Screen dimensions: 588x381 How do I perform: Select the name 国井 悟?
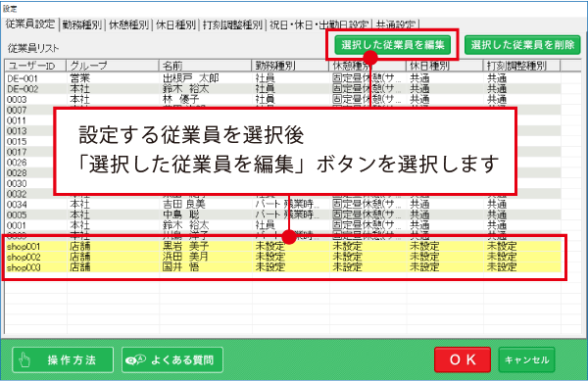180,267
